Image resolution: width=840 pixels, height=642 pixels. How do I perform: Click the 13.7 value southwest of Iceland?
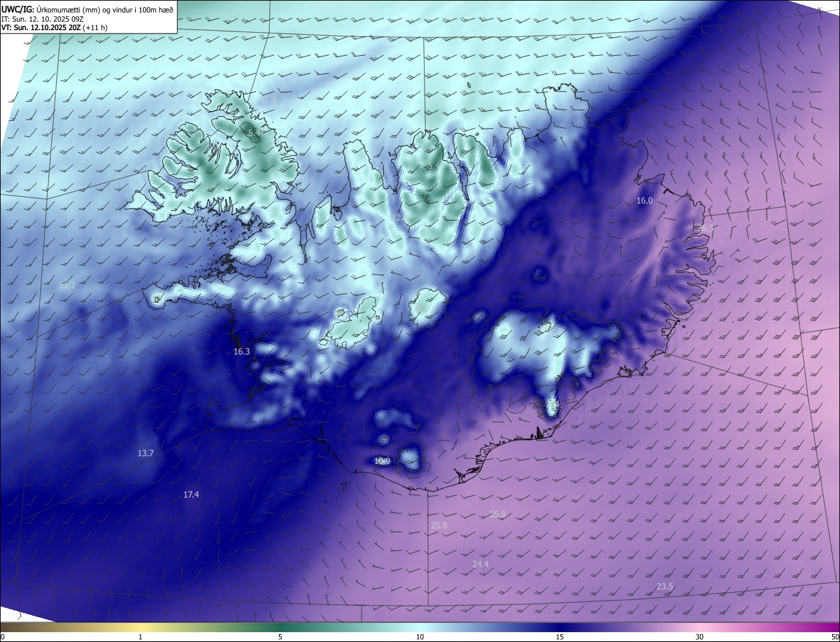coord(146,454)
